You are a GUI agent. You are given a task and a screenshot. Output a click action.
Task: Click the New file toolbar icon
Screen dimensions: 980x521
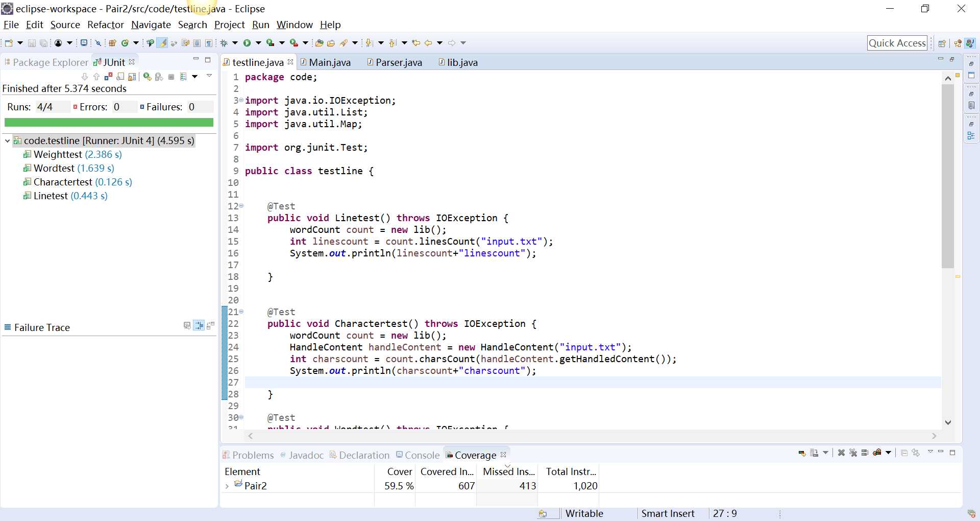[9, 43]
